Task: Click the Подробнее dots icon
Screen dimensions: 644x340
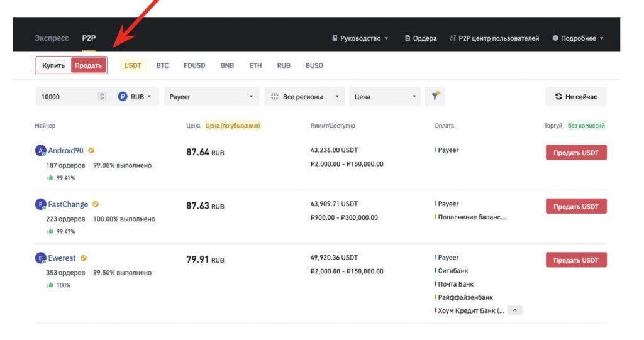Action: tap(555, 38)
